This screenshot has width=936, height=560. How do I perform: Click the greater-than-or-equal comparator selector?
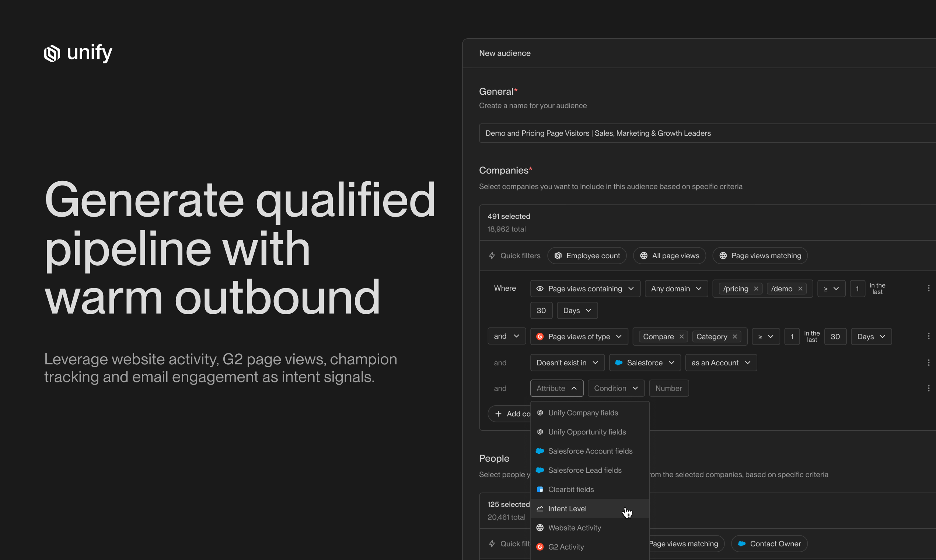(831, 288)
